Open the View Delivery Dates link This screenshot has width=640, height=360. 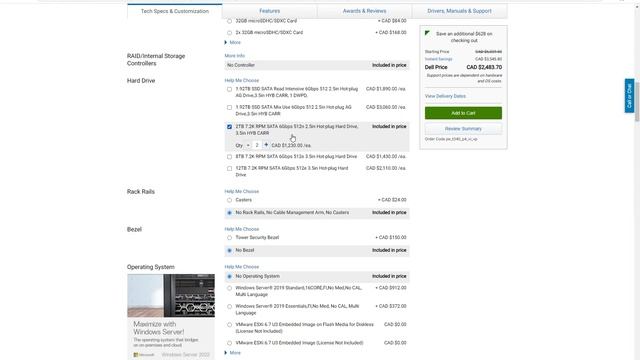pyautogui.click(x=445, y=96)
